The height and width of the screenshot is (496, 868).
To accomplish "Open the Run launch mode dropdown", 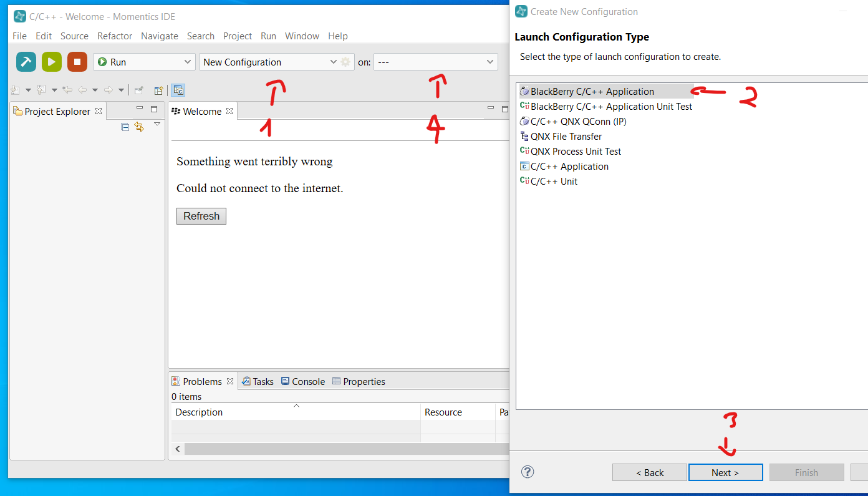I will tap(144, 62).
